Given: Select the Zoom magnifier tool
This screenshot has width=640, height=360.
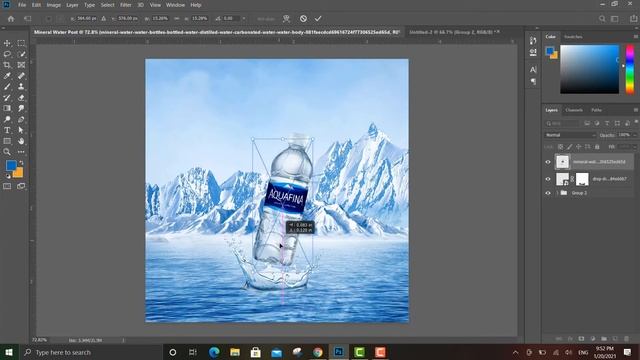Looking at the screenshot, I should point(7,152).
